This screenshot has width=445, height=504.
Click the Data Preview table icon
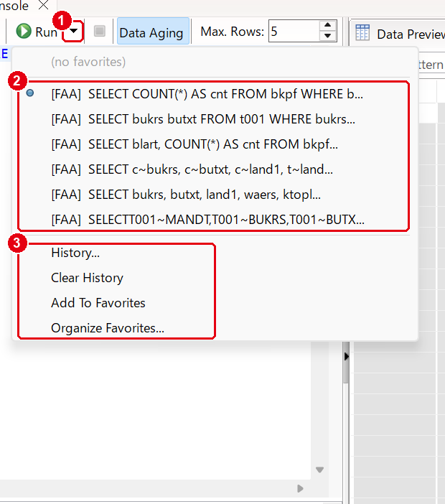(362, 32)
